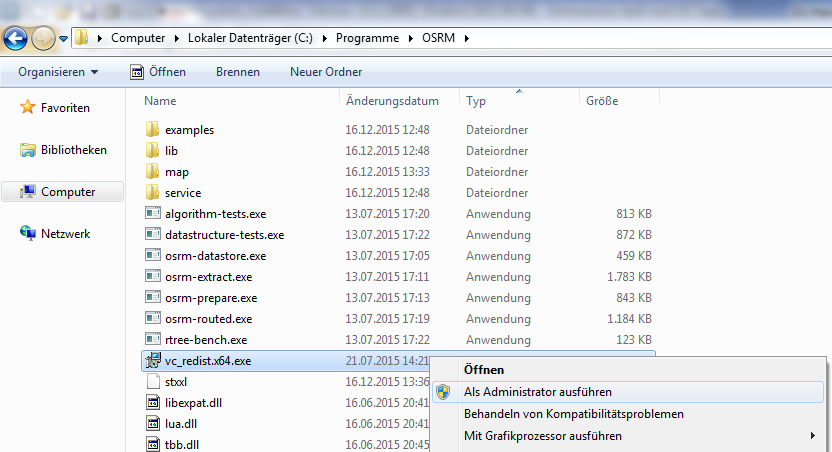Click the vc_redist.x64.exe installer icon
Image resolution: width=832 pixels, height=452 pixels.
coord(153,361)
